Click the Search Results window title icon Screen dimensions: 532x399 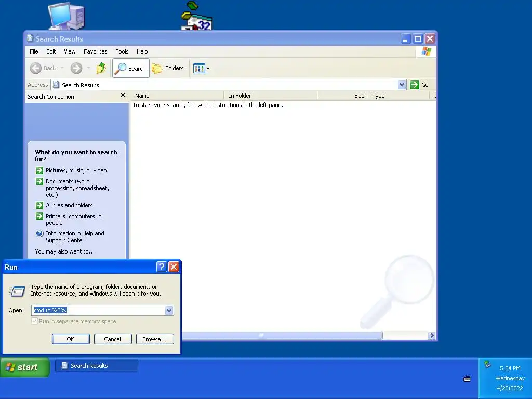[x=30, y=38]
